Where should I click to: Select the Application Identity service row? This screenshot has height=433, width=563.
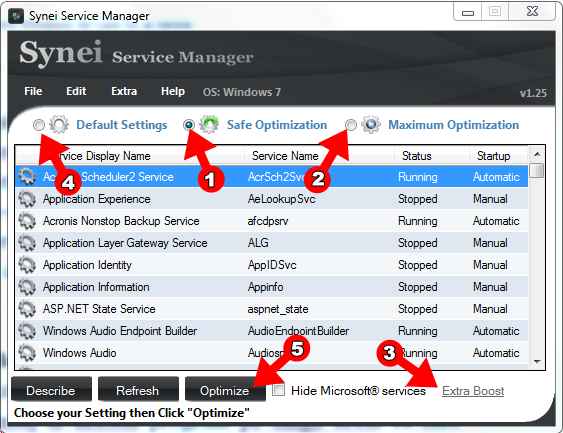coord(272,265)
